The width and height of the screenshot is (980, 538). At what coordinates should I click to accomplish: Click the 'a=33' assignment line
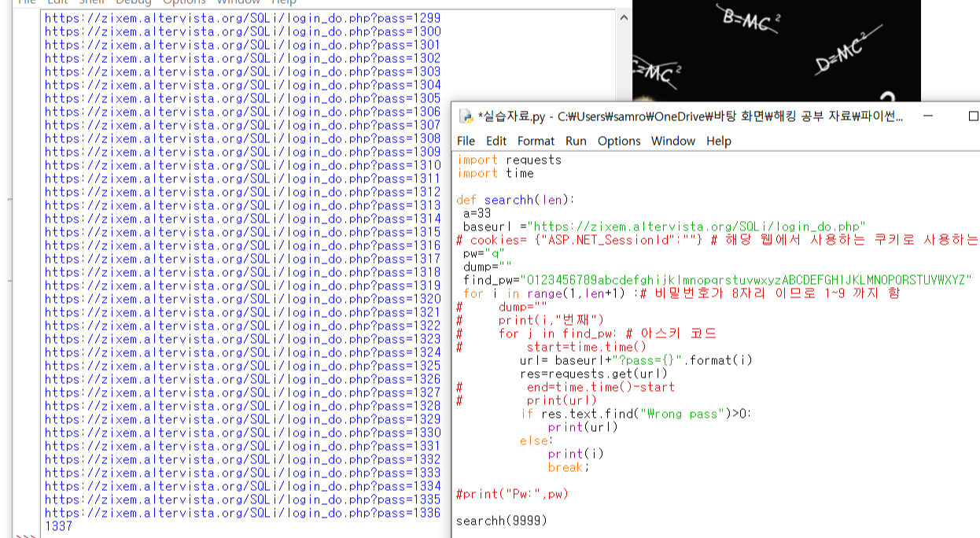click(477, 213)
